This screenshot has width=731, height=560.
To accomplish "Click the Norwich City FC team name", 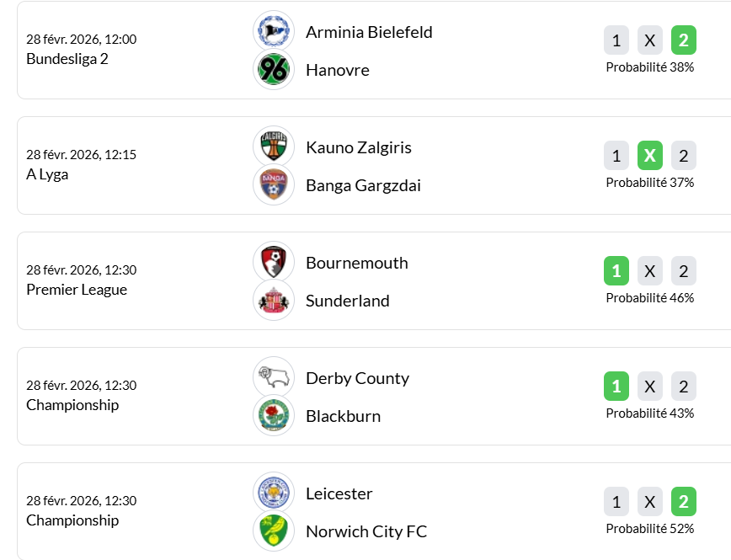I will click(366, 531).
